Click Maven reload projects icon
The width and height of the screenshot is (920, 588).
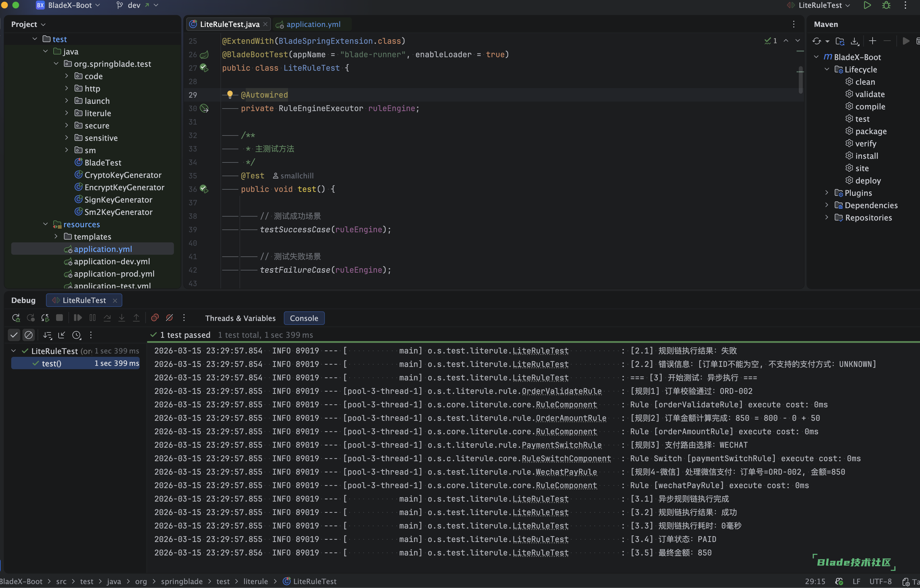817,41
